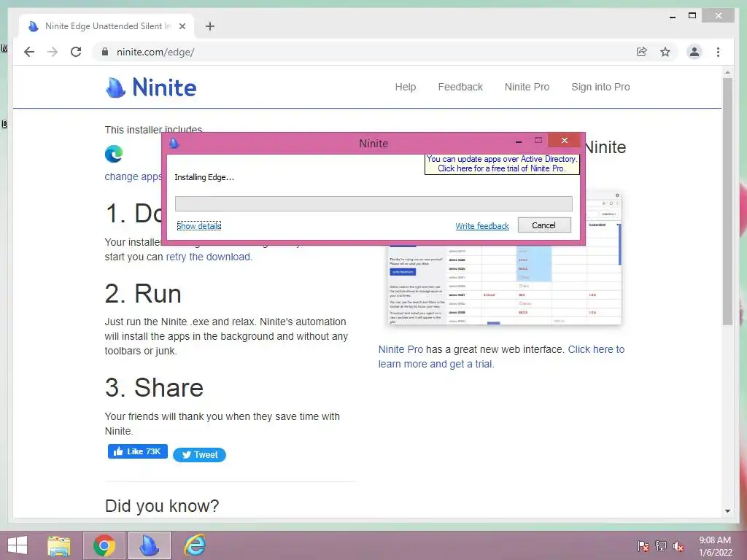Click the Chrome back arrow
Screen dimensions: 747x560
29,52
